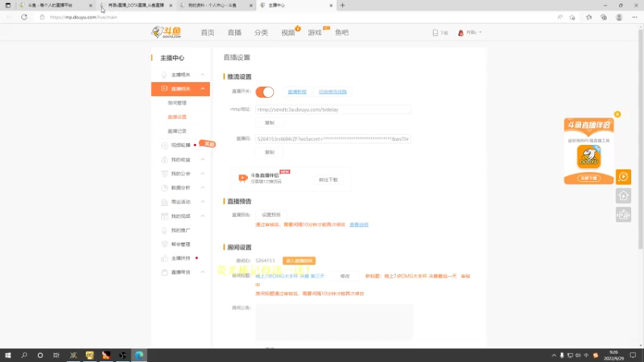Click the shield icon below 我的推广
The width and height of the screenshot is (644, 362).
coord(164,245)
